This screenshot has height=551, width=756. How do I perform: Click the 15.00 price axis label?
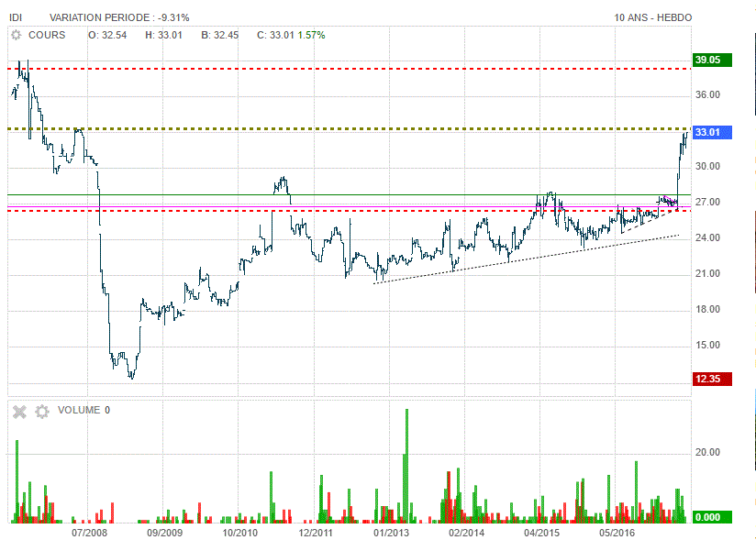[707, 345]
